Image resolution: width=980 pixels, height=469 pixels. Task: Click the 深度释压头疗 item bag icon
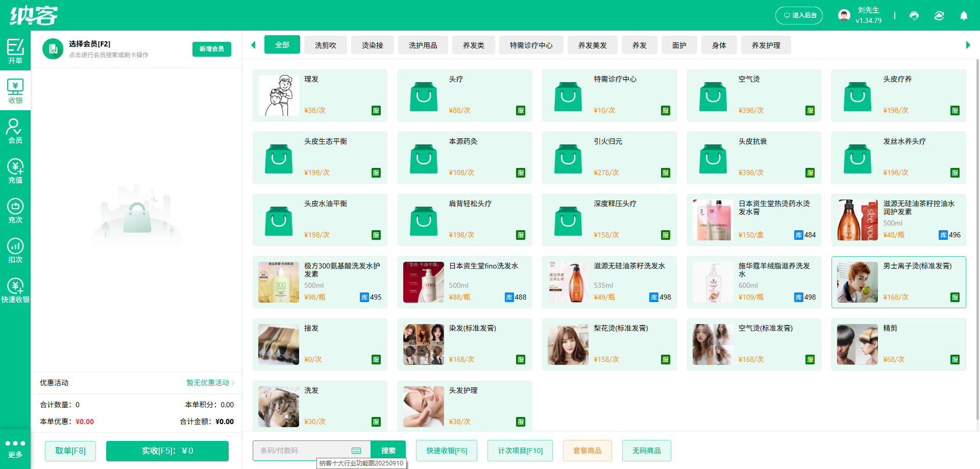(x=568, y=220)
